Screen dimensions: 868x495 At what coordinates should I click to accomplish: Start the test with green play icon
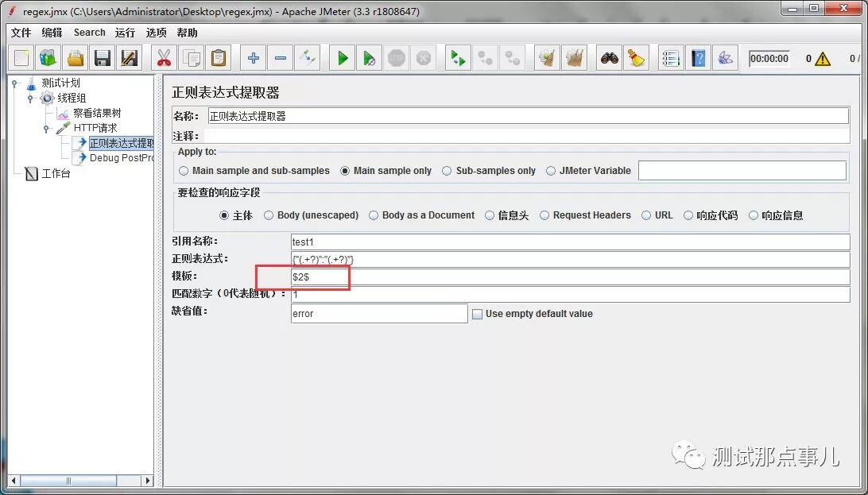click(x=343, y=58)
